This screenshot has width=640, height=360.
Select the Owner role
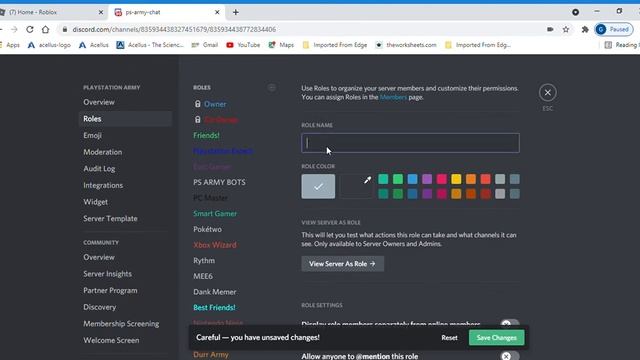point(215,104)
